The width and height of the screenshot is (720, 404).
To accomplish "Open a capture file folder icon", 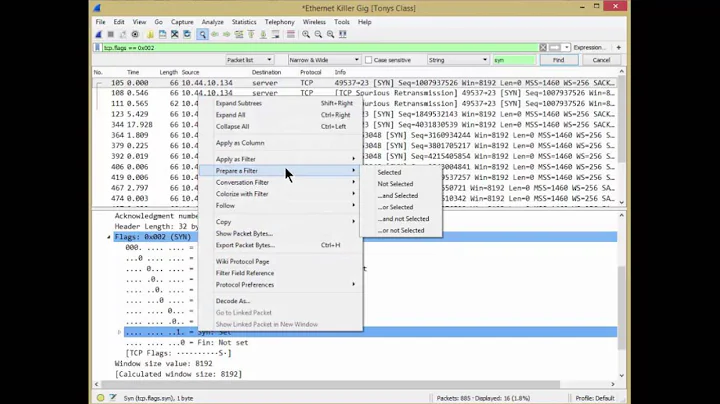I will (150, 34).
